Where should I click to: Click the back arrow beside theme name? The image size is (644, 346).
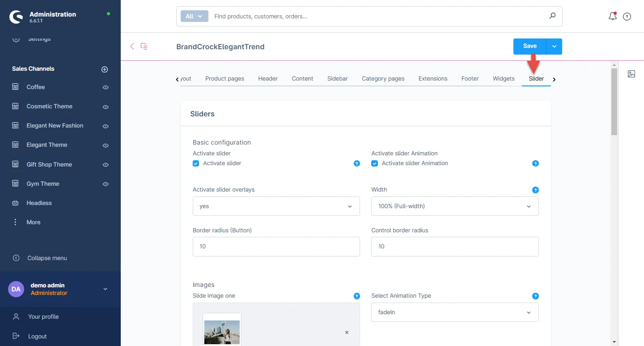(132, 46)
